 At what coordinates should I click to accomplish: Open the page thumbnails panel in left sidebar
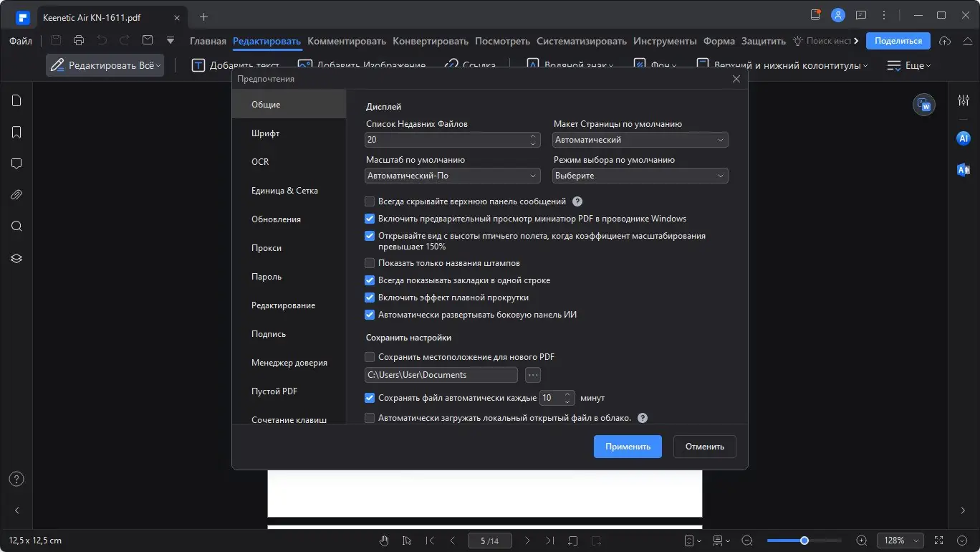point(16,100)
